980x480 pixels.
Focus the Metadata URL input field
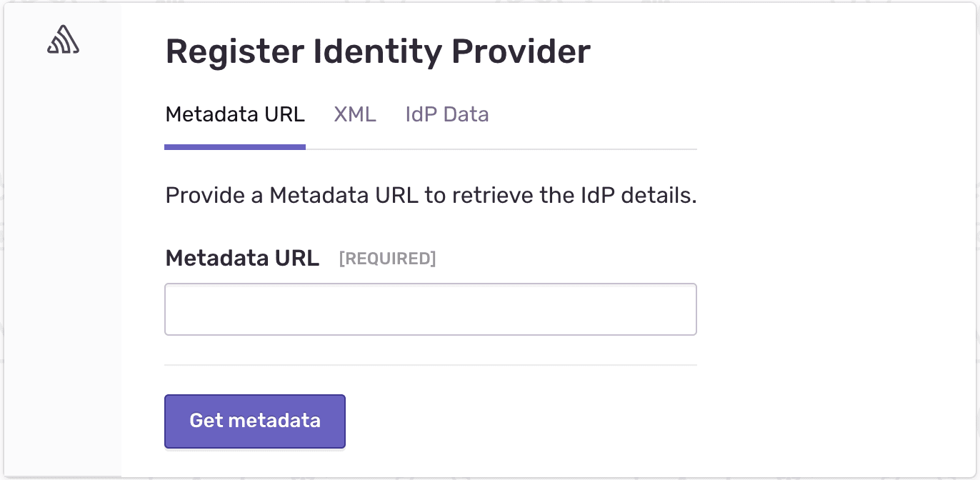pyautogui.click(x=430, y=309)
